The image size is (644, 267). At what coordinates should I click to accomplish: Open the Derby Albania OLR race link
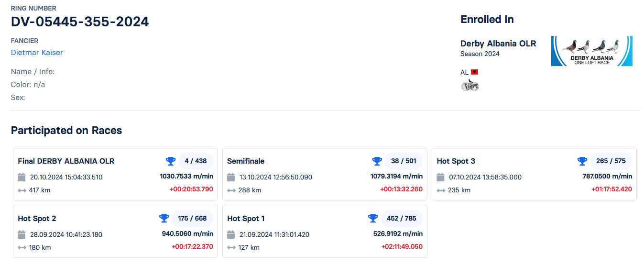click(x=498, y=44)
